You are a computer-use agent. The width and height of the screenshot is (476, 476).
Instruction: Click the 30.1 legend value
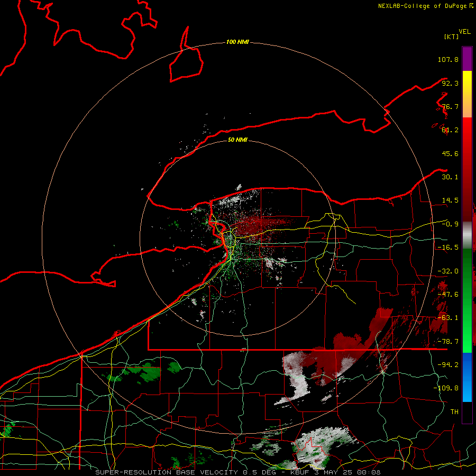[450, 177]
